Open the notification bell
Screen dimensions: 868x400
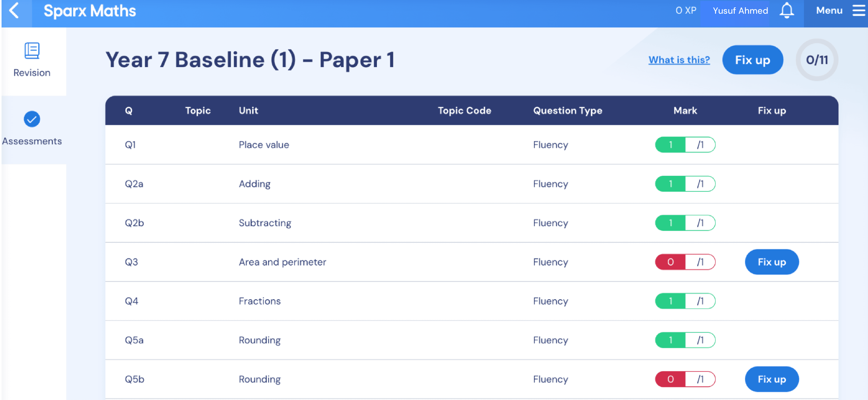(x=787, y=10)
